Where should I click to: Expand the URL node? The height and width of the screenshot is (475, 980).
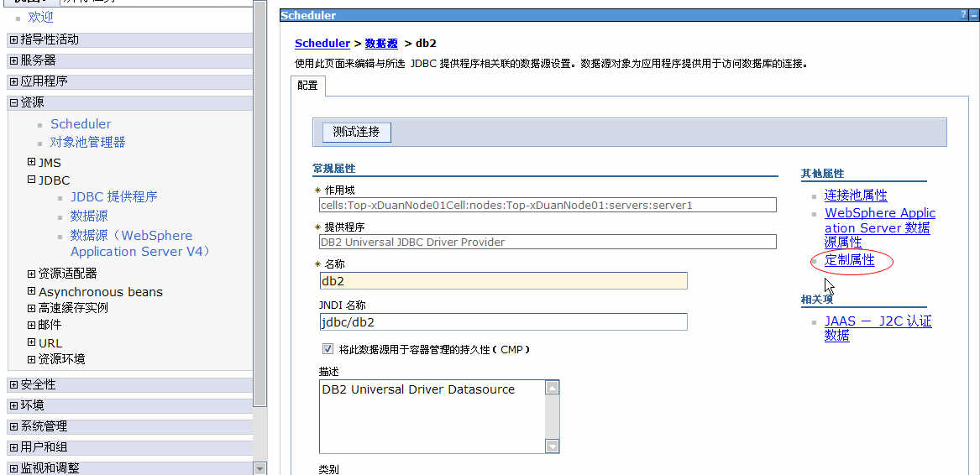coord(32,342)
